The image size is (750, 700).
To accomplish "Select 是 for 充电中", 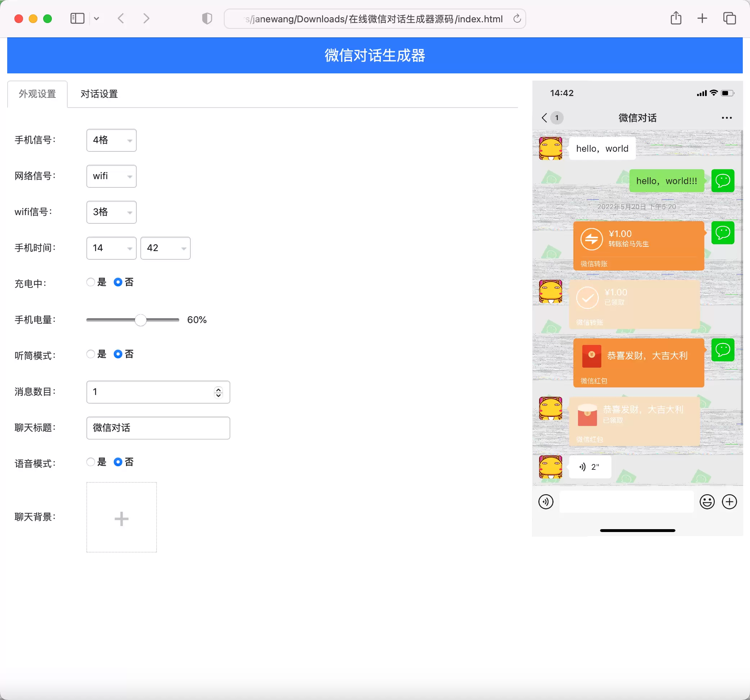I will tap(91, 282).
